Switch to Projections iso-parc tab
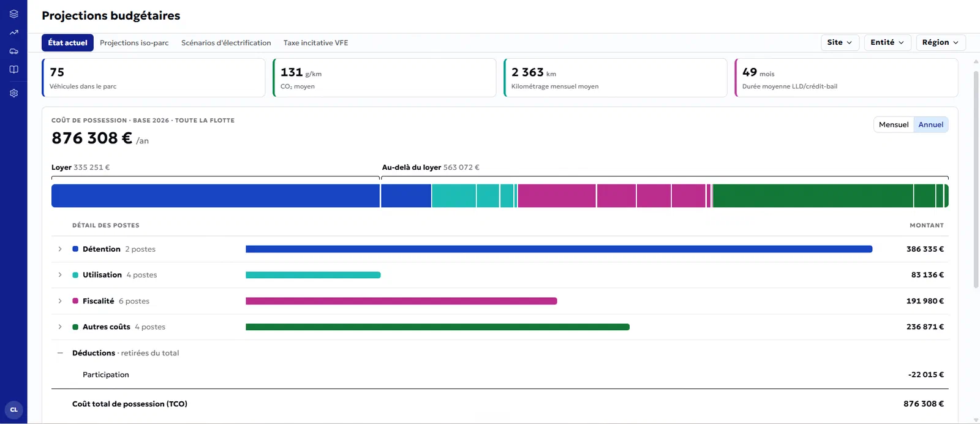The image size is (980, 424). pyautogui.click(x=134, y=43)
